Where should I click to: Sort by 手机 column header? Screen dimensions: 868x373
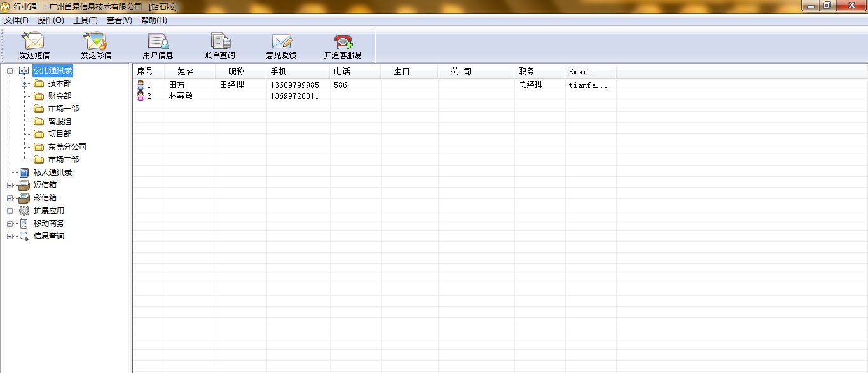point(298,71)
